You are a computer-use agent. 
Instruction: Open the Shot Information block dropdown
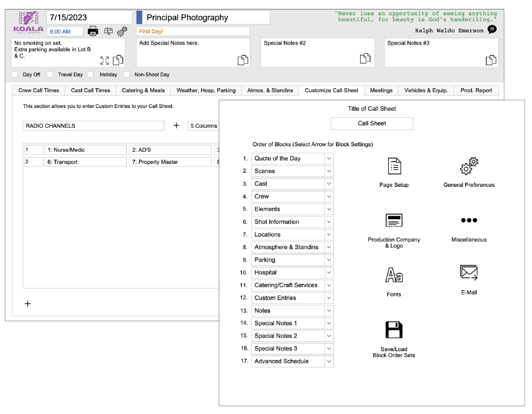[x=329, y=222]
